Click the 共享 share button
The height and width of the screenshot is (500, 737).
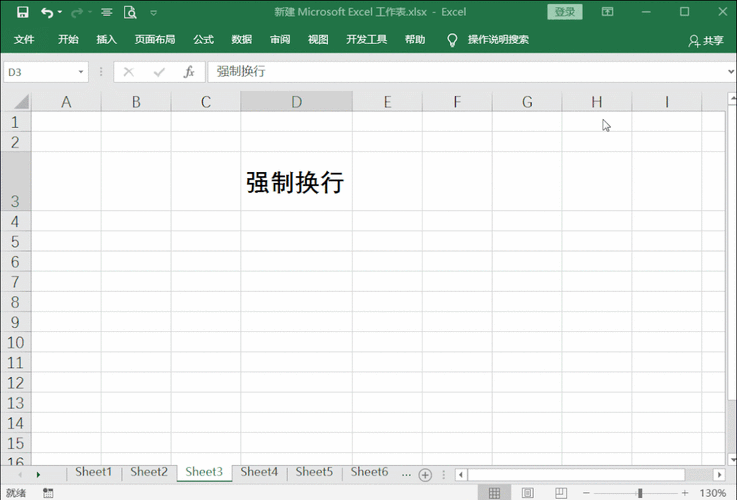pos(706,41)
